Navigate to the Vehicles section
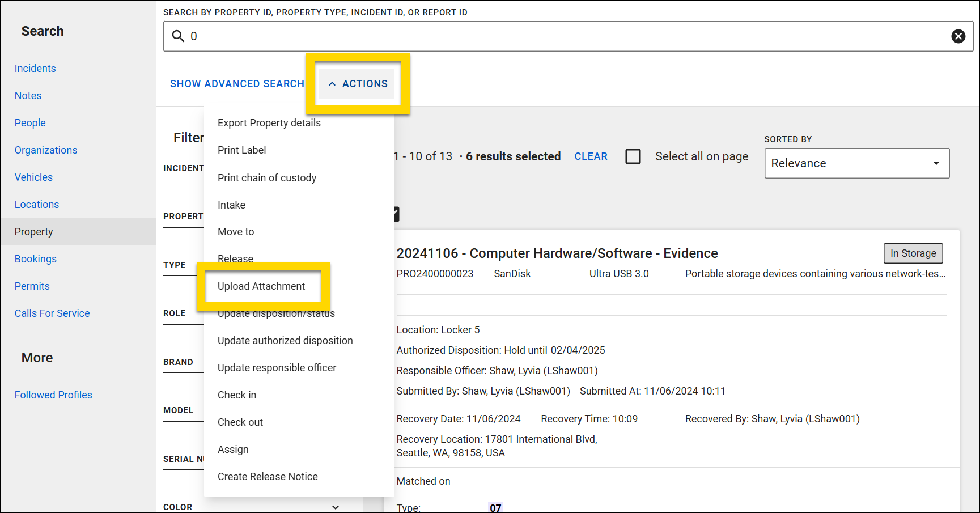Screen dimensions: 980x513 point(33,177)
